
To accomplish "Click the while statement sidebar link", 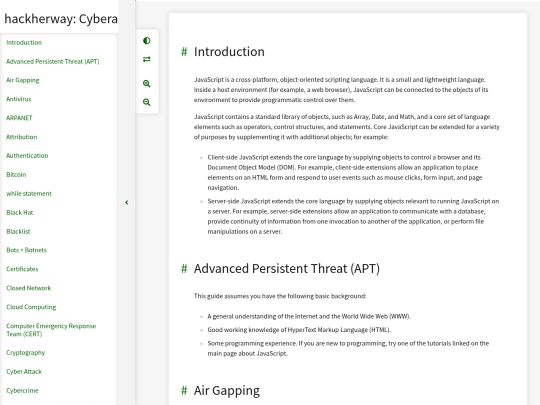I will 29,194.
